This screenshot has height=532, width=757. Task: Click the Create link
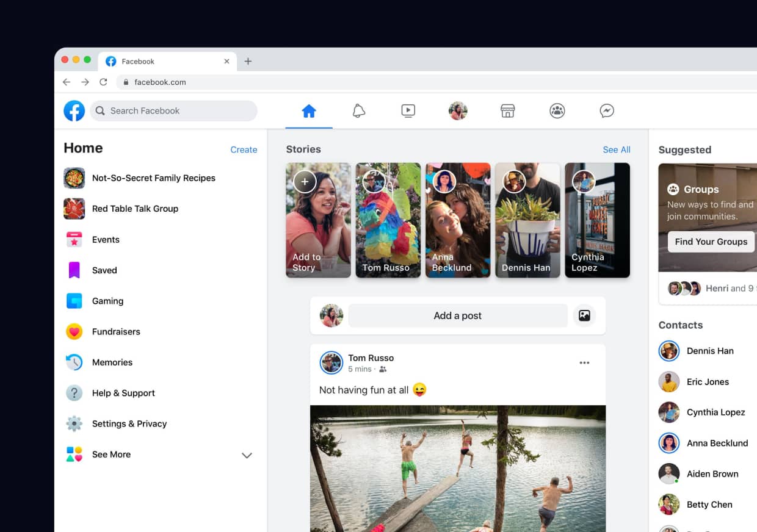(x=244, y=149)
